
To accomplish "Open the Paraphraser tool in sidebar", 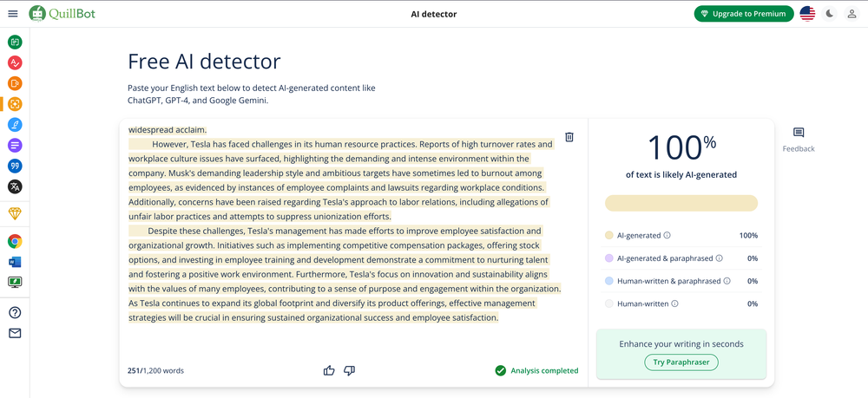I will [15, 42].
